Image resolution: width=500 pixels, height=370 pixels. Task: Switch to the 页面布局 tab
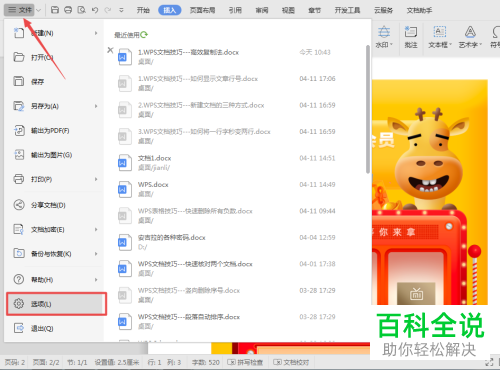[x=202, y=10]
